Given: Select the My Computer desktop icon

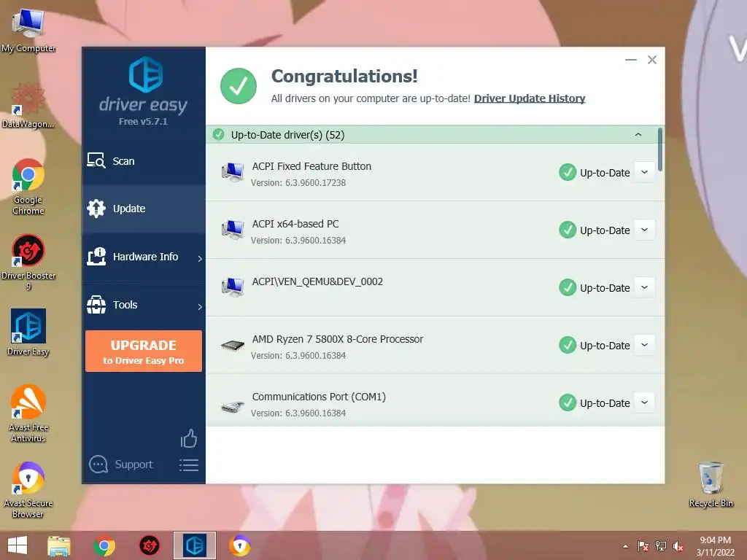Looking at the screenshot, I should click(x=28, y=31).
